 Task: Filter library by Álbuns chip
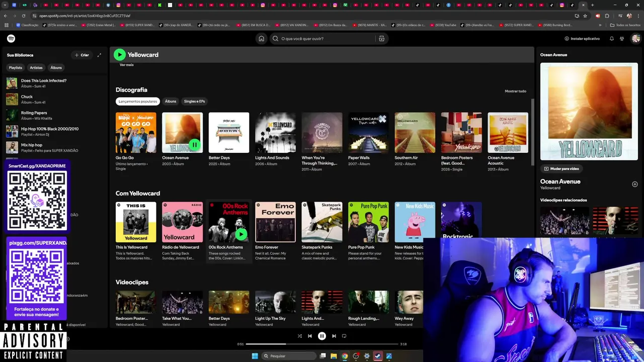[x=56, y=67]
